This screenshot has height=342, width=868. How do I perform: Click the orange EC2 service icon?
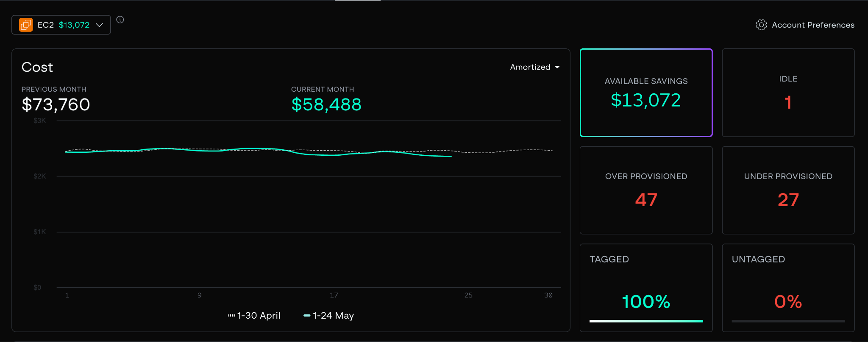pos(26,25)
